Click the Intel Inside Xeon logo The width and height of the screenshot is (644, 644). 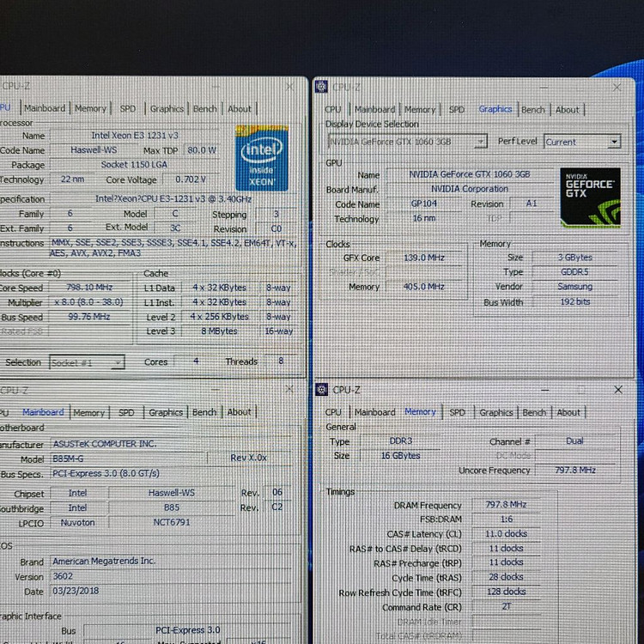coord(262,158)
